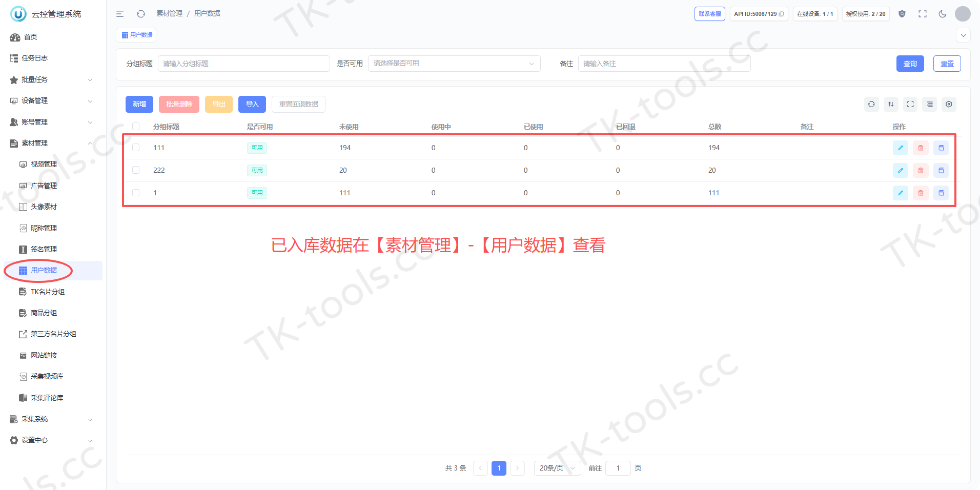Check the box for row 222
Viewport: 980px width, 490px height.
136,170
